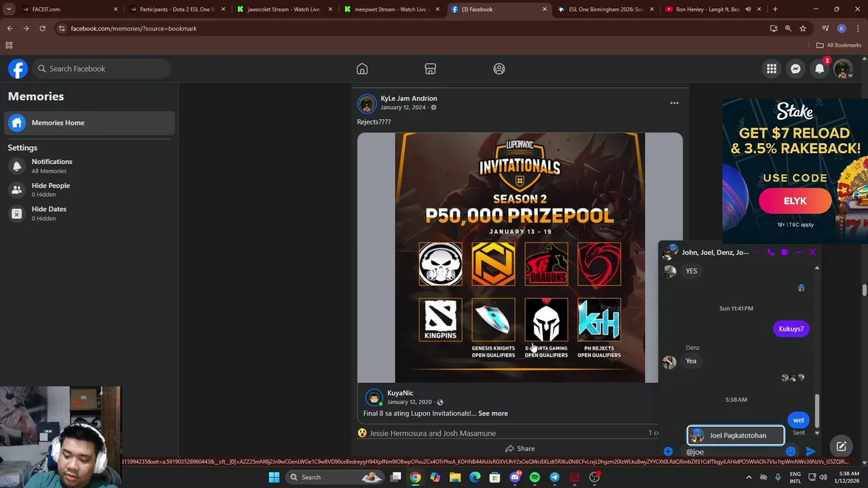Open Spotify from the taskbar
This screenshot has height=488, width=868.
[x=534, y=477]
